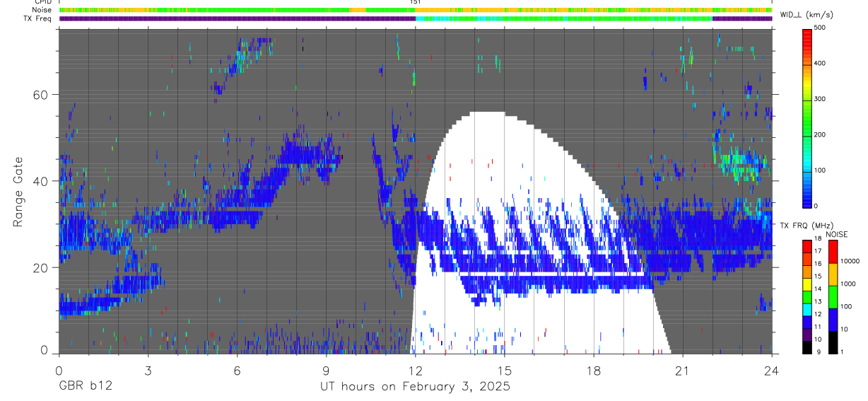
Task: Click x-axis tick label 0
Action: 59,370
